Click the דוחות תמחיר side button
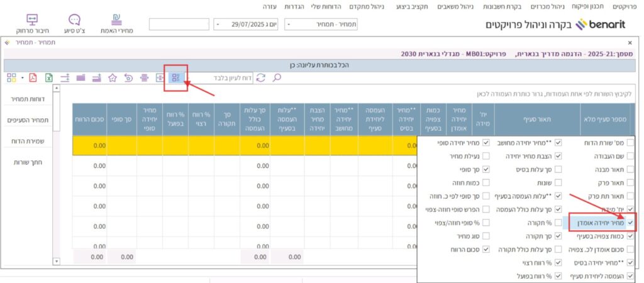Screen dimensions: 644x283 [x=28, y=99]
